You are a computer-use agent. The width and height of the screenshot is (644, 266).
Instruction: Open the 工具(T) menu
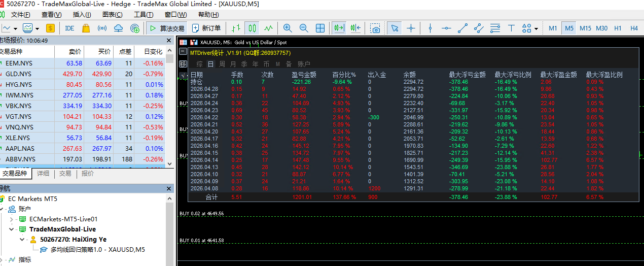click(x=144, y=15)
